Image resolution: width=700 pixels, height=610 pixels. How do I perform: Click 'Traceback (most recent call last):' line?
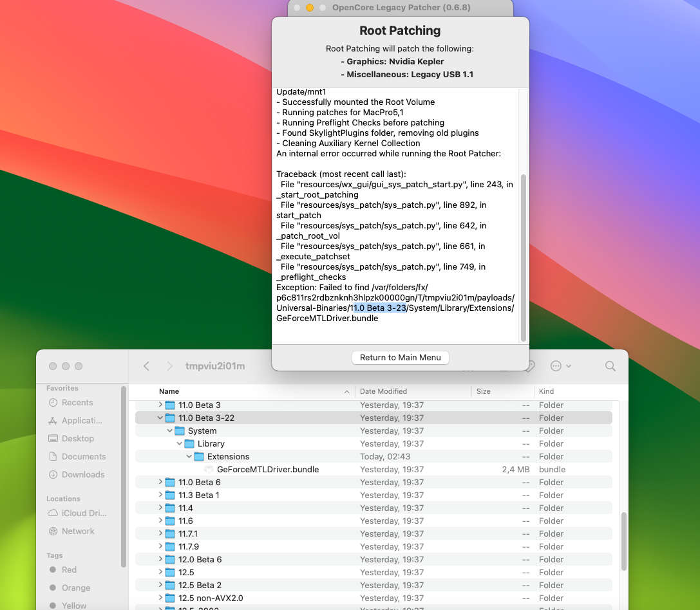(341, 174)
